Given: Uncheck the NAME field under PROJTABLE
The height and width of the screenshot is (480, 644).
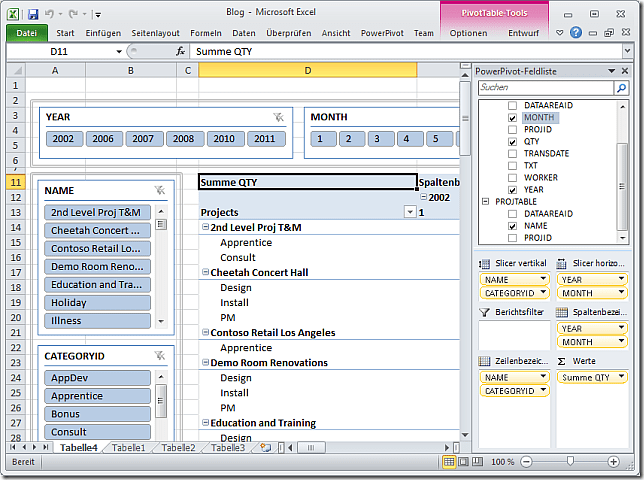Looking at the screenshot, I should click(512, 226).
